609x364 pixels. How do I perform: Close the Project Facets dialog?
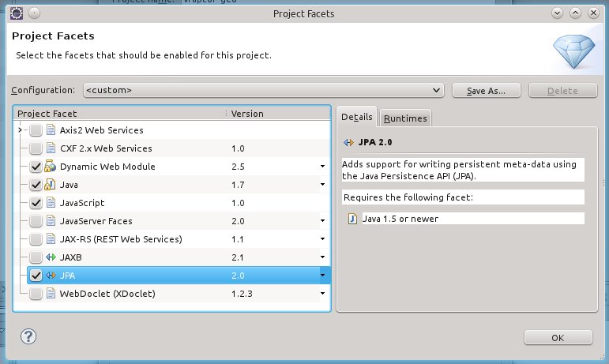[x=593, y=13]
